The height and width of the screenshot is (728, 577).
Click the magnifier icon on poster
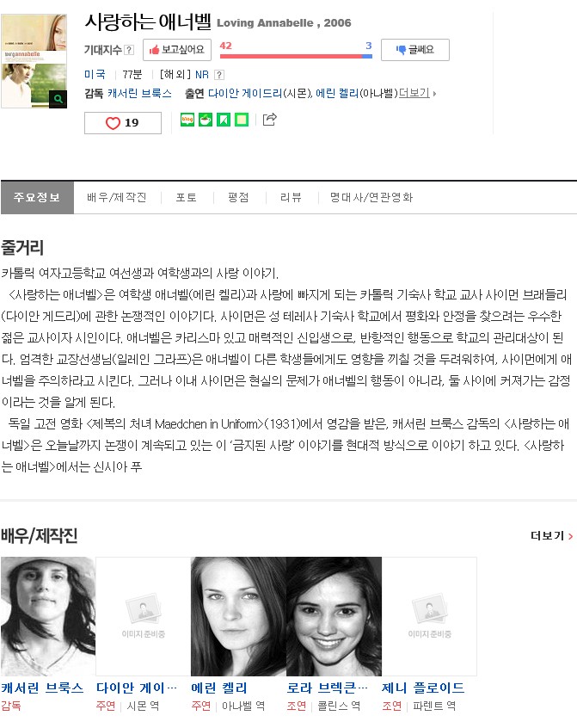58,99
